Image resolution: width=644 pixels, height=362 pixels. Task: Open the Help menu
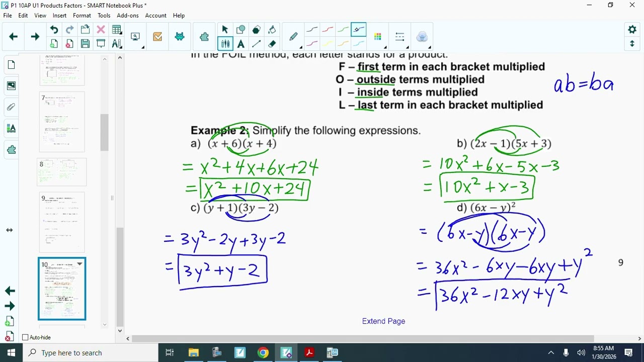click(x=179, y=16)
